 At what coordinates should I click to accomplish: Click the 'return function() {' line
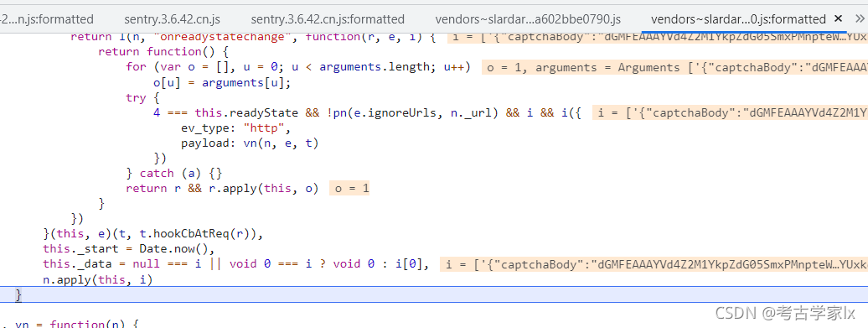click(x=163, y=52)
